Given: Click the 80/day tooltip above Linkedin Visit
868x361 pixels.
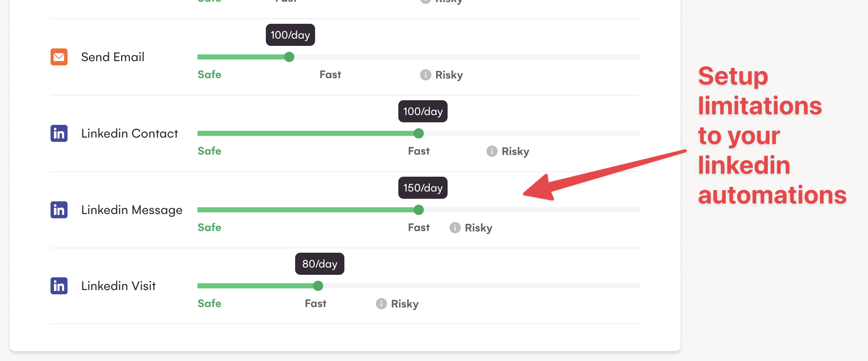Looking at the screenshot, I should pos(319,264).
